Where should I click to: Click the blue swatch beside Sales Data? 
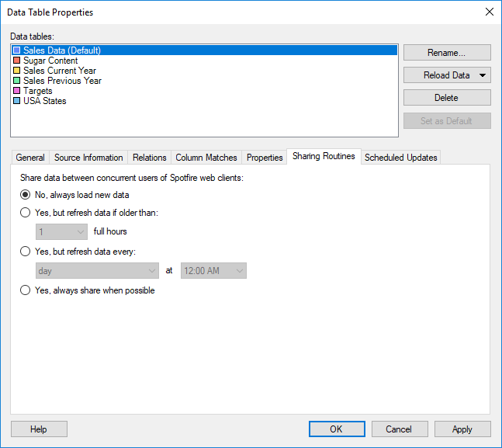(16, 50)
